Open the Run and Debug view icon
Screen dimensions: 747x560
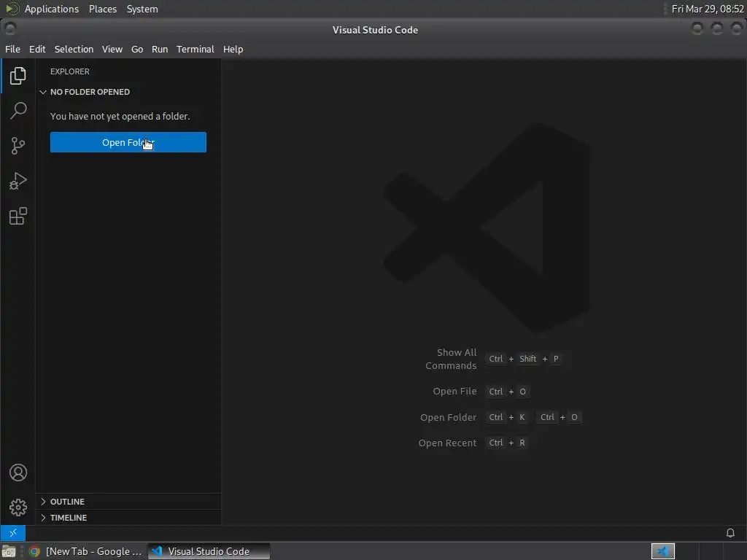[18, 181]
